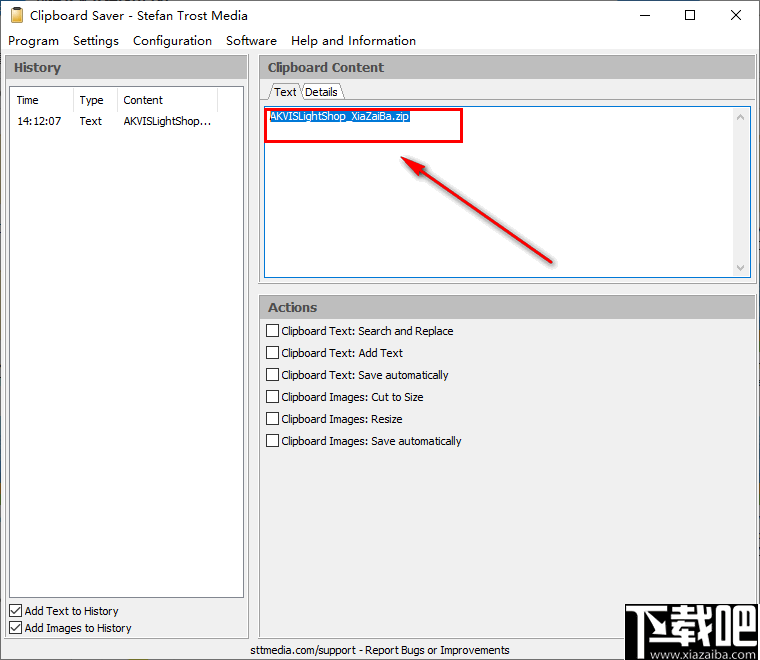Click the text box scroll up arrow

coord(740,117)
